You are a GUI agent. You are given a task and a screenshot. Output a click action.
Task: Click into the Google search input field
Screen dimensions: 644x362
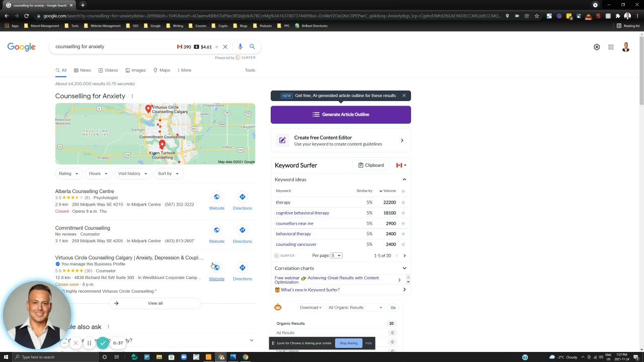(113, 47)
